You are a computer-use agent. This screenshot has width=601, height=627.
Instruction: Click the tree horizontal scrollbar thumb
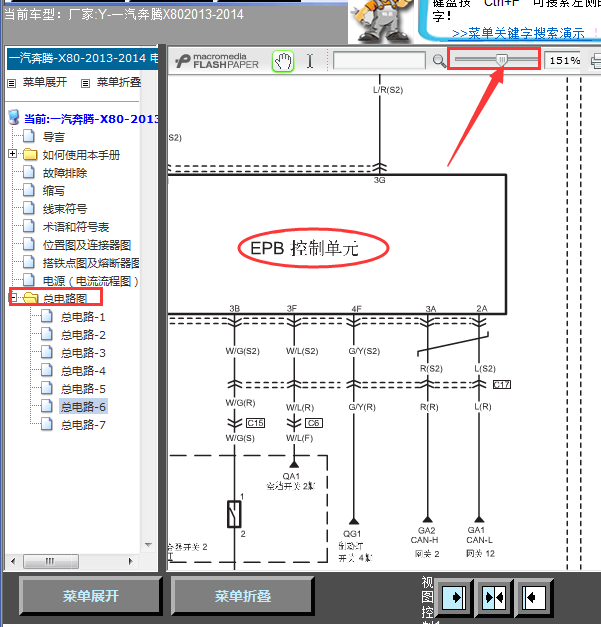[x=51, y=561]
